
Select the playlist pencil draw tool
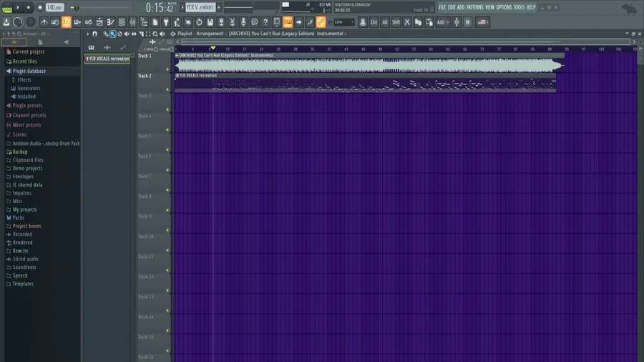coord(106,34)
